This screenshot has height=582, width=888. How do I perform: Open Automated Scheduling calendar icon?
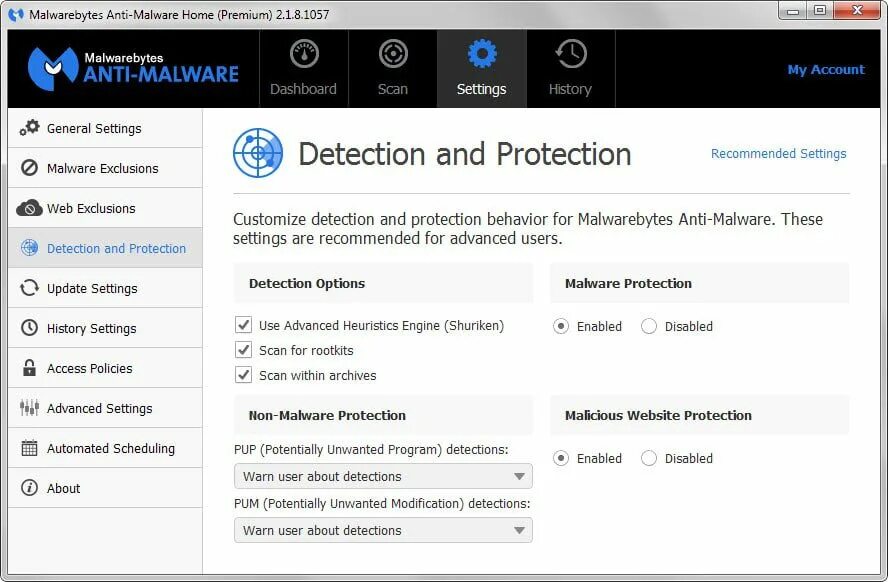click(x=28, y=448)
